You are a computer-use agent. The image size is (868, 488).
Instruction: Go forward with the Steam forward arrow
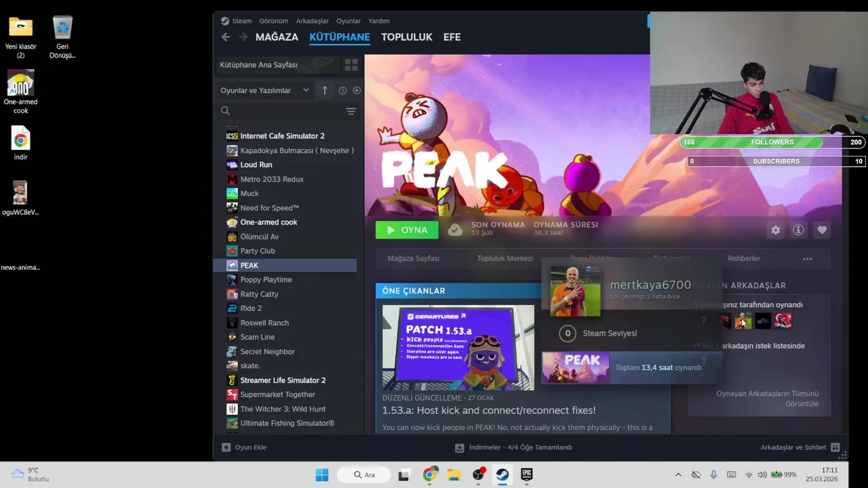pyautogui.click(x=243, y=37)
